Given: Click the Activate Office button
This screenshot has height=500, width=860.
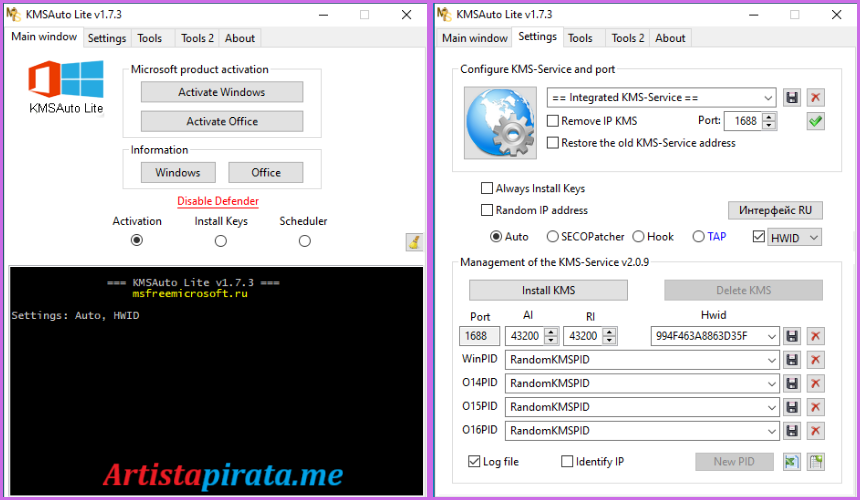Looking at the screenshot, I should [x=222, y=121].
